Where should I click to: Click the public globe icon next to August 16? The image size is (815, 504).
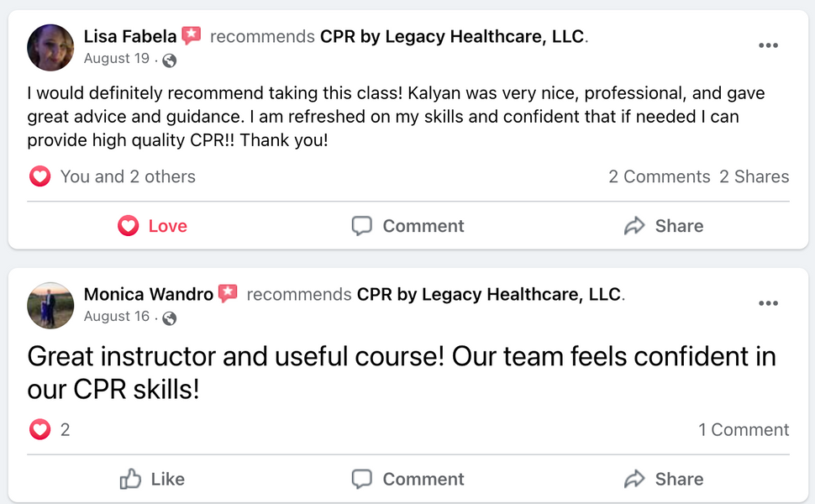(x=170, y=318)
